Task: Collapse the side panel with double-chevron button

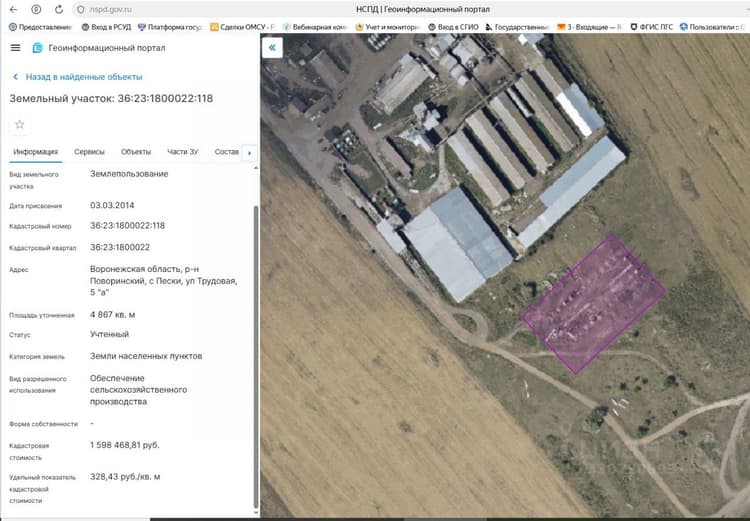Action: point(272,47)
